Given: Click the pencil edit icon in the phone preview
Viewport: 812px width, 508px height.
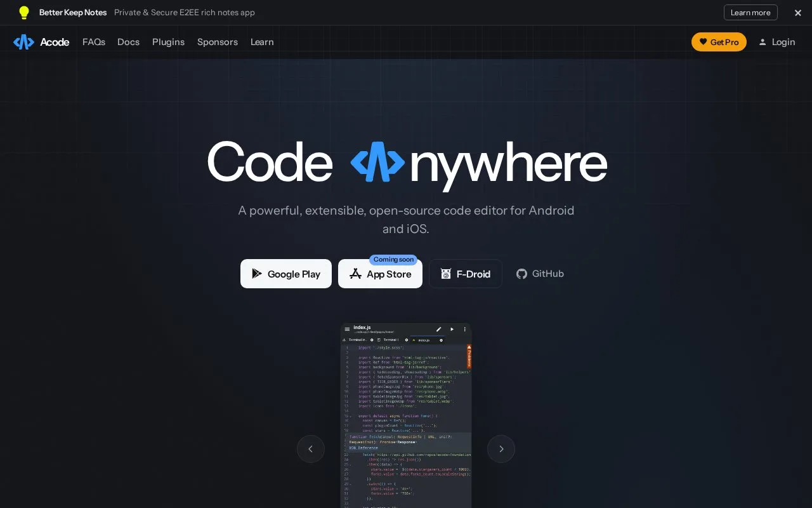Looking at the screenshot, I should click(438, 329).
